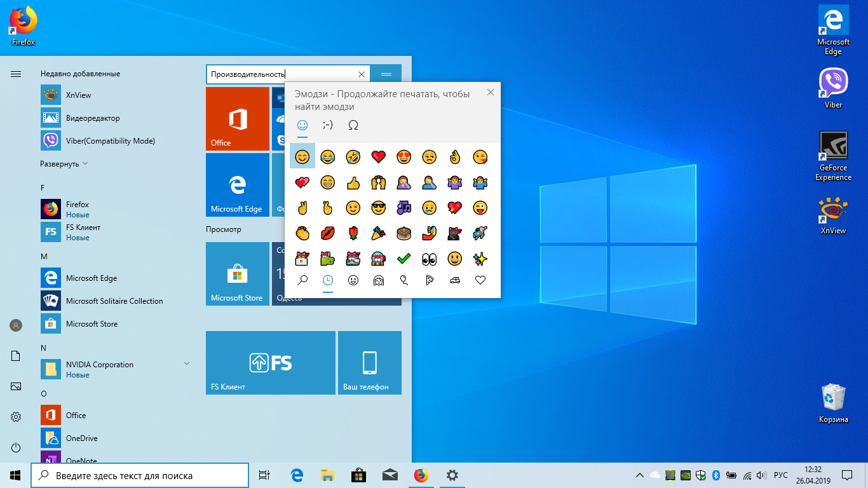868x488 pixels.
Task: Open Microsoft Store from the taskbar
Action: pos(358,475)
